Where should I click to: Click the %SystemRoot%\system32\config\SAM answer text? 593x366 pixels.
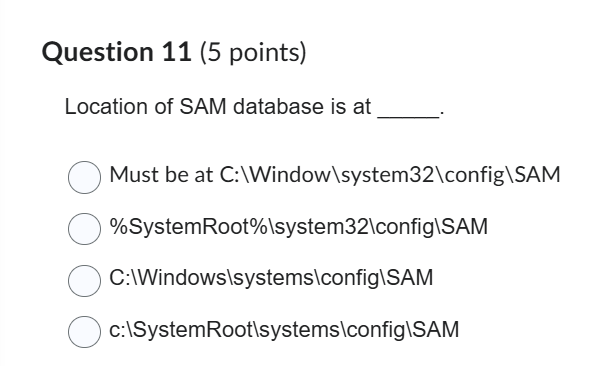tap(298, 226)
